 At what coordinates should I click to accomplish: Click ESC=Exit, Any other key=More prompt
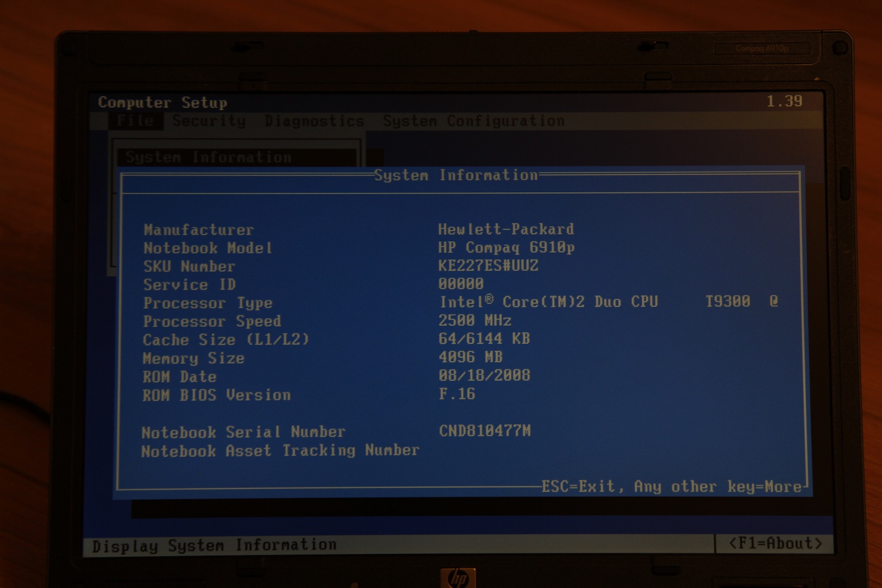click(x=671, y=486)
